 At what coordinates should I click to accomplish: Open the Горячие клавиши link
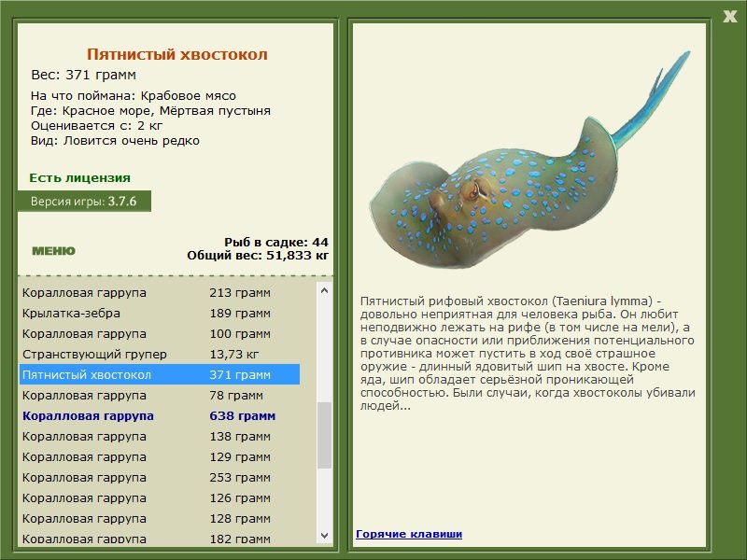click(x=409, y=534)
